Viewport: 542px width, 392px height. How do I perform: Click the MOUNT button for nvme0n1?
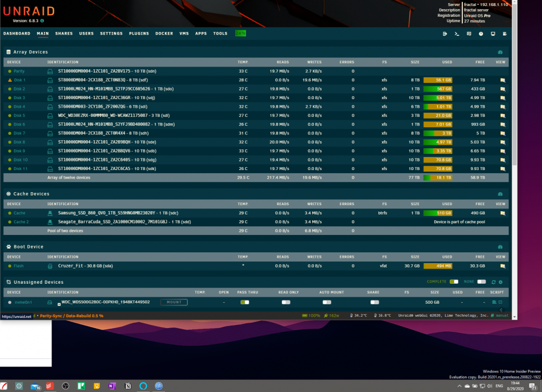[174, 302]
